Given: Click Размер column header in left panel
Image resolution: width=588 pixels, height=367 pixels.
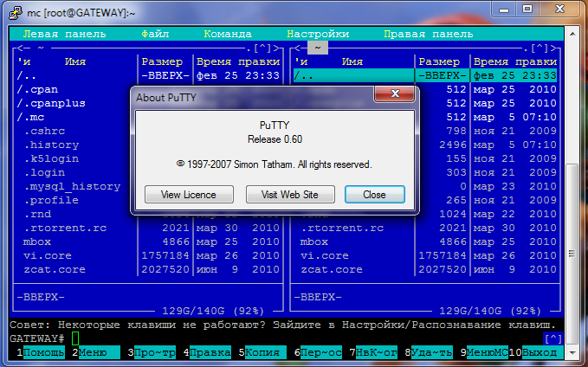Looking at the screenshot, I should 162,61.
